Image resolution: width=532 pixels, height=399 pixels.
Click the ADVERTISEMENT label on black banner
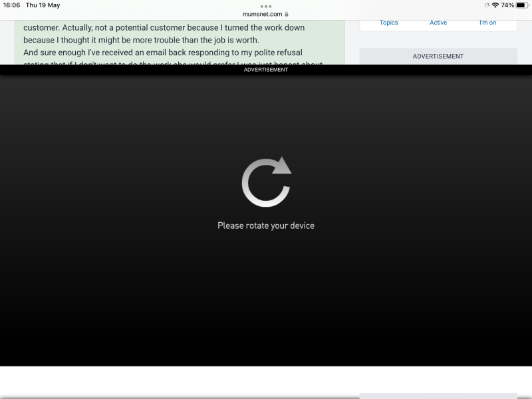click(x=266, y=70)
